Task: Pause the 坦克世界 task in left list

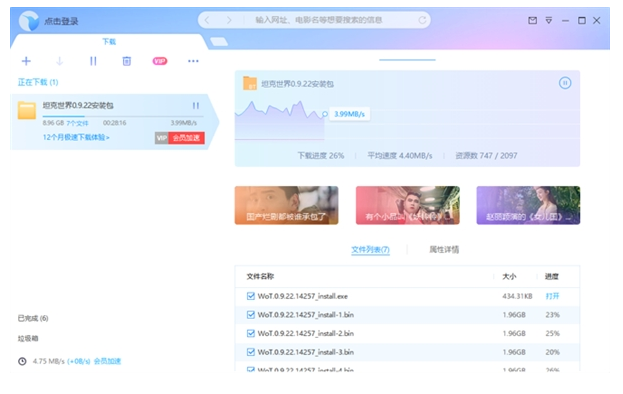Action: 195,105
